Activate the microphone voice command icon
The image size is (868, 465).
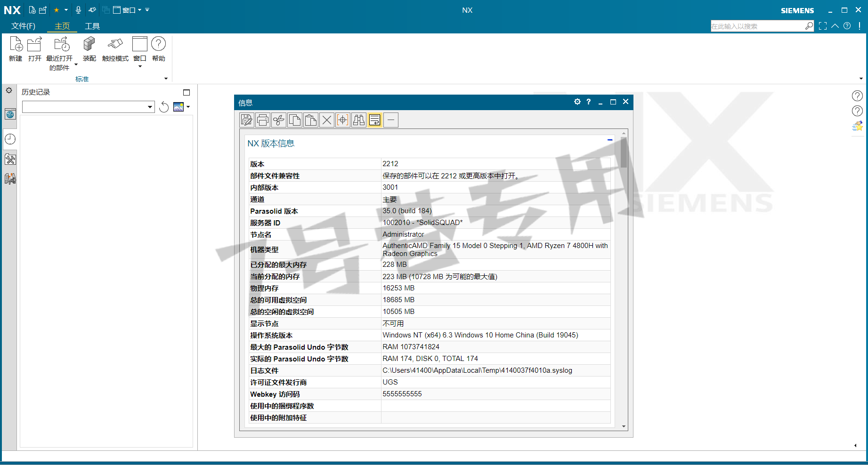[79, 10]
